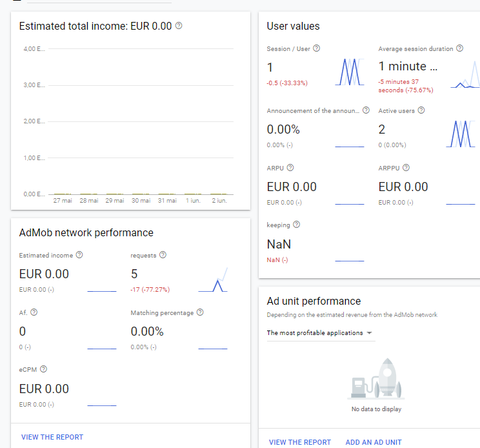Show help for requests metric

pos(163,255)
